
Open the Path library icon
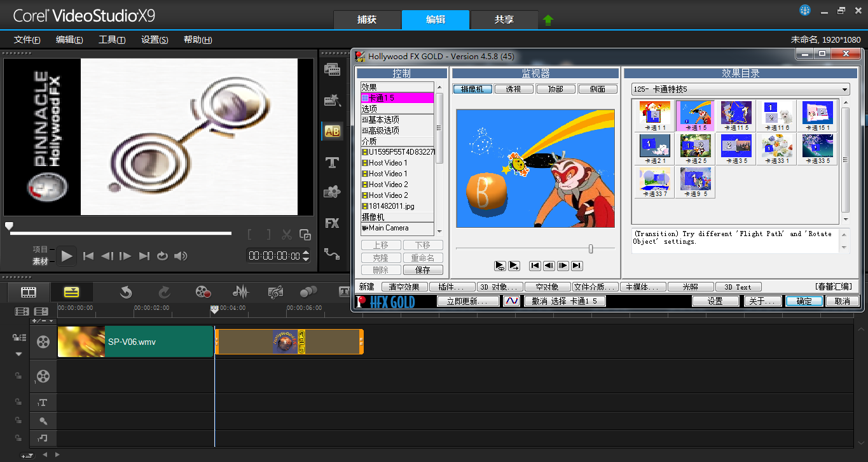tap(332, 254)
